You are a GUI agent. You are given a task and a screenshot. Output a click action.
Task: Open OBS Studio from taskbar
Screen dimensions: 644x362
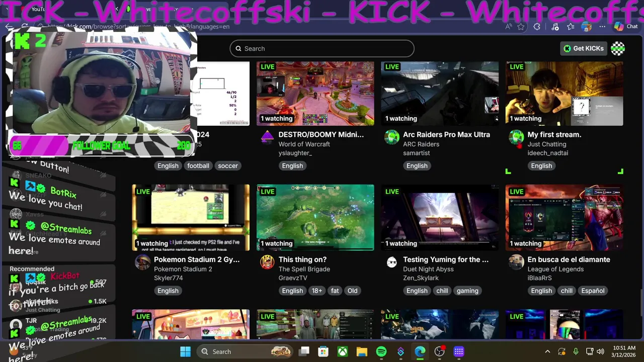(440, 351)
